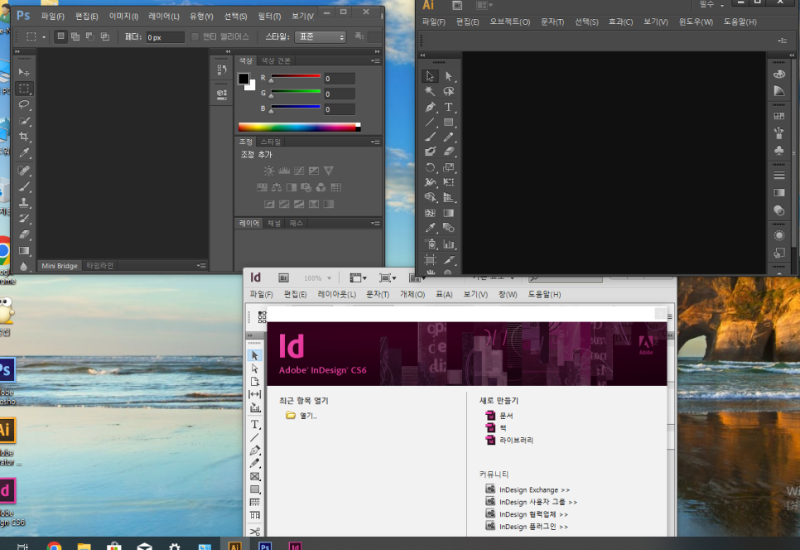Select InDesign's Type tool
800x550 pixels.
click(x=255, y=424)
